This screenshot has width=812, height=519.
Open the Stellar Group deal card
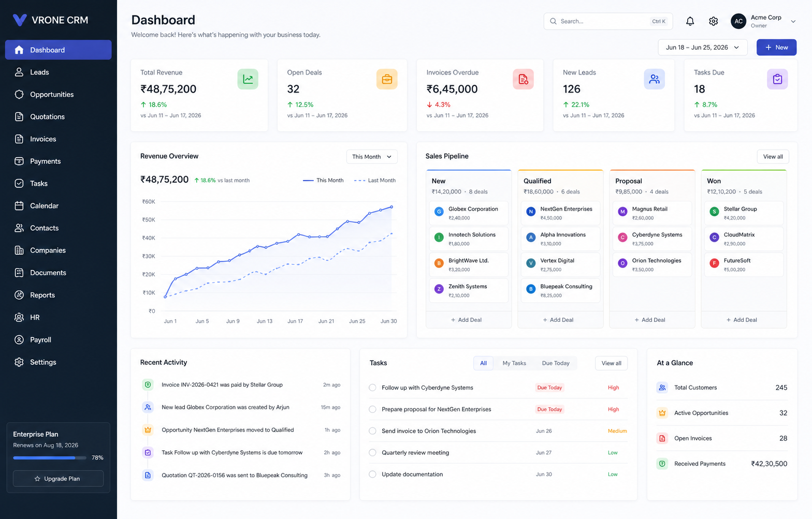pyautogui.click(x=744, y=213)
